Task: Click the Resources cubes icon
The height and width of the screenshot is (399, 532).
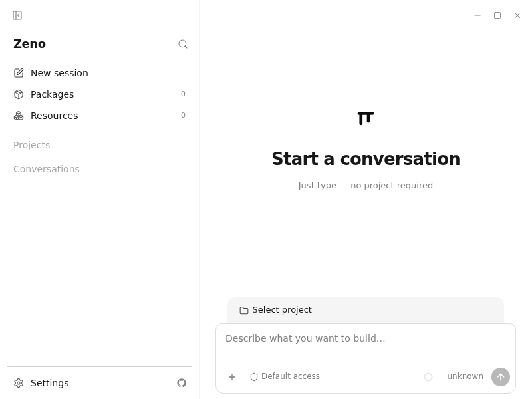Action: [19, 116]
